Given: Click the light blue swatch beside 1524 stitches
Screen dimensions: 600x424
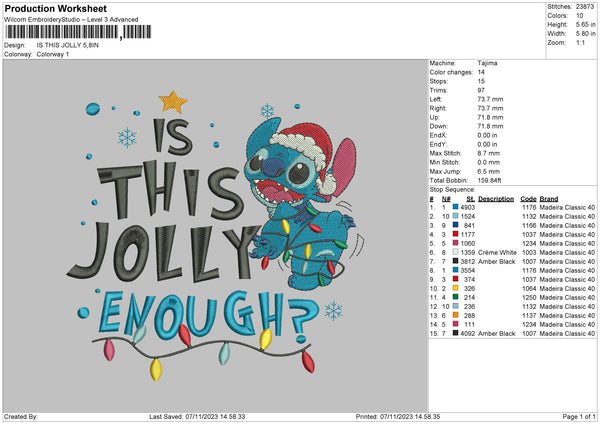Looking at the screenshot, I should point(455,216).
